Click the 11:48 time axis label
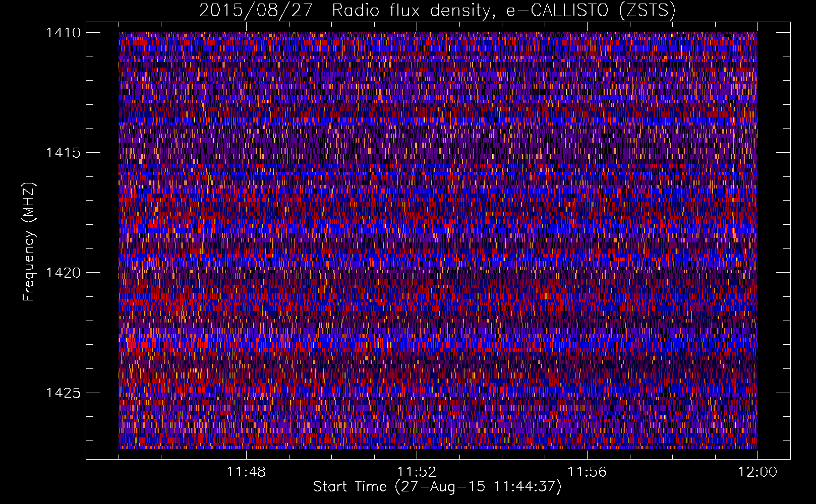The width and height of the screenshot is (816, 504). (246, 472)
